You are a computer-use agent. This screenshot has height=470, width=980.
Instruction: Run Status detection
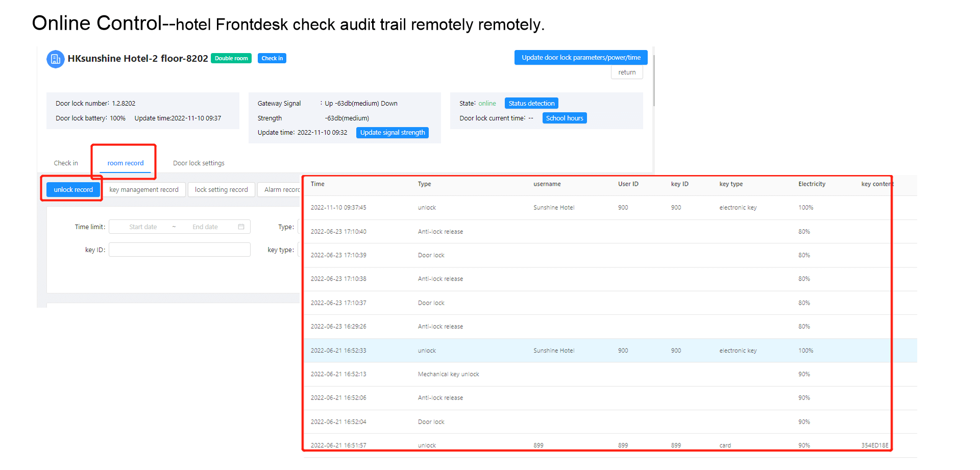click(x=531, y=104)
